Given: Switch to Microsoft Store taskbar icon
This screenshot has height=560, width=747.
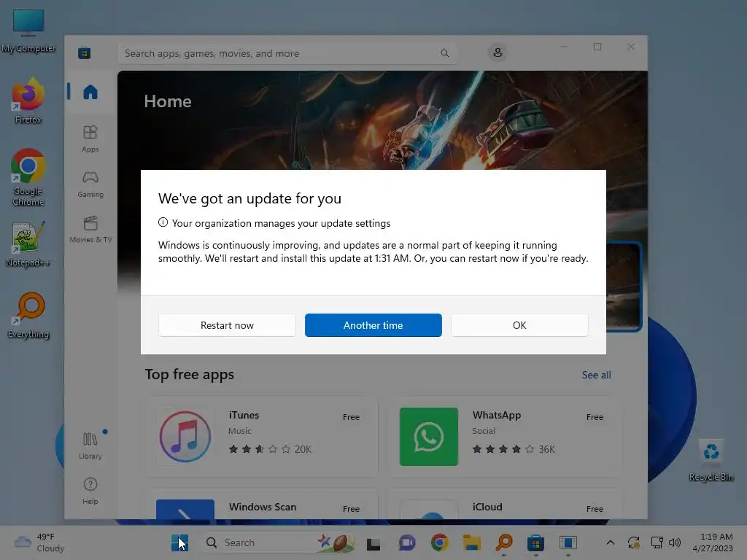Looking at the screenshot, I should point(535,542).
